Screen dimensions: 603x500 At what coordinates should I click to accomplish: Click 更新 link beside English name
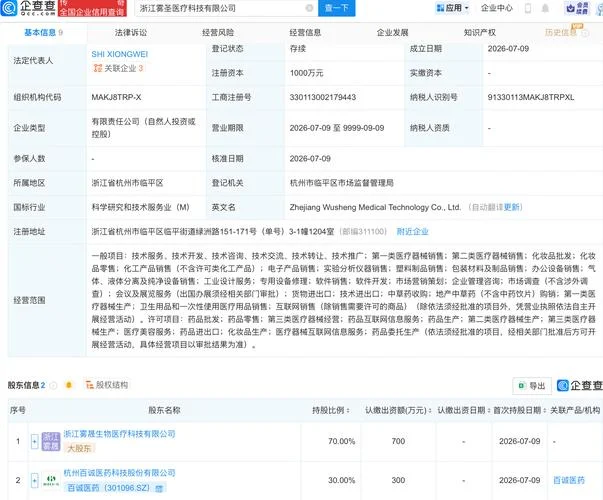tap(511, 207)
